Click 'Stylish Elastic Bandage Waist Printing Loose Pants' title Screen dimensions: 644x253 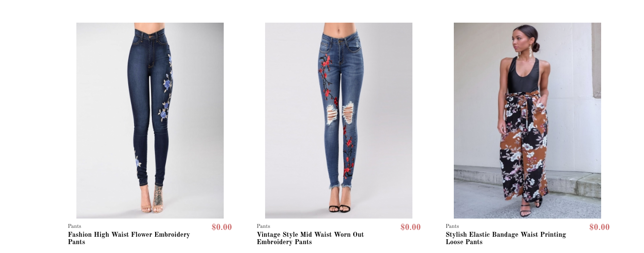pos(506,238)
